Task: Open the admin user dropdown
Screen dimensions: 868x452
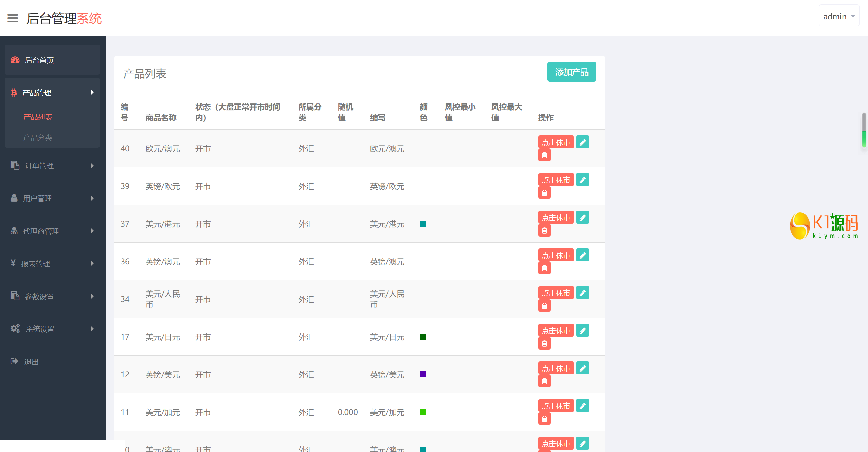Action: [839, 16]
